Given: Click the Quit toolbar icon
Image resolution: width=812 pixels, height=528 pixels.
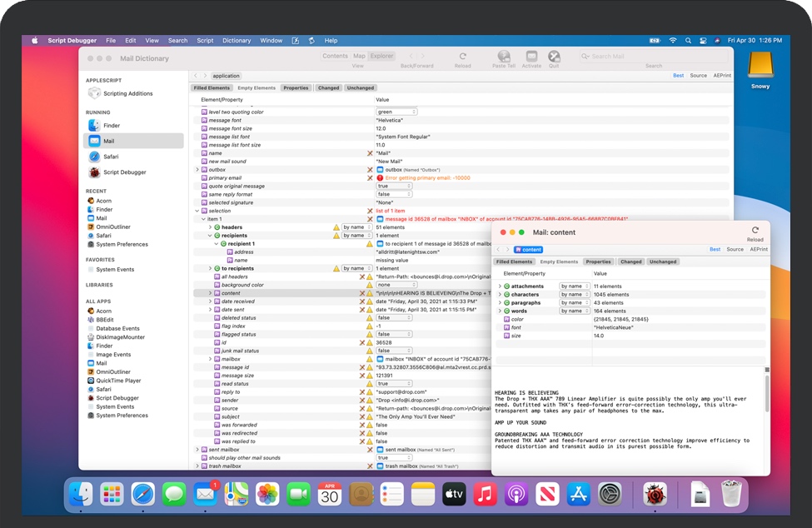Looking at the screenshot, I should pyautogui.click(x=554, y=57).
